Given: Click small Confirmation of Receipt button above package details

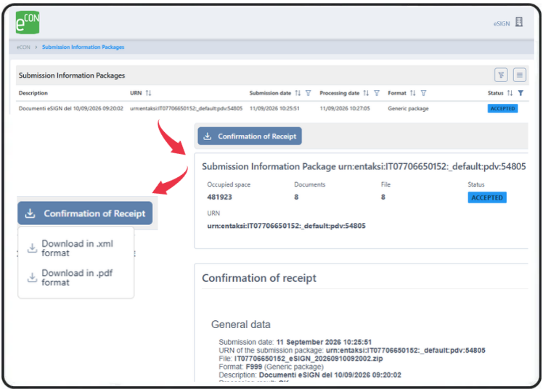Looking at the screenshot, I should pos(250,136).
